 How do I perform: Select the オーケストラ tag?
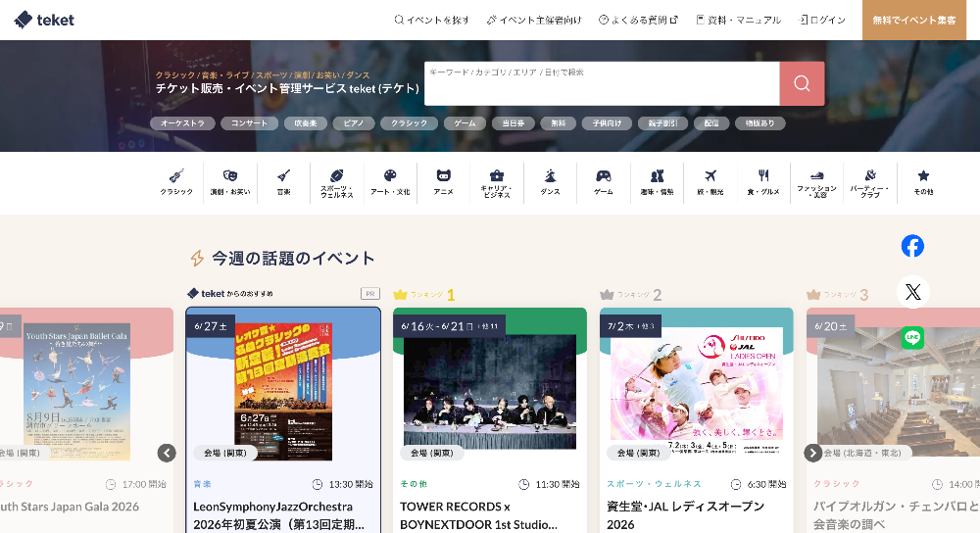[x=182, y=123]
